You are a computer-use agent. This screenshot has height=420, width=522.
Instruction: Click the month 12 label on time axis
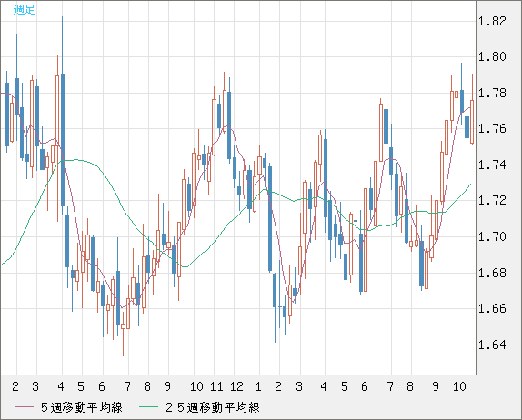point(236,386)
